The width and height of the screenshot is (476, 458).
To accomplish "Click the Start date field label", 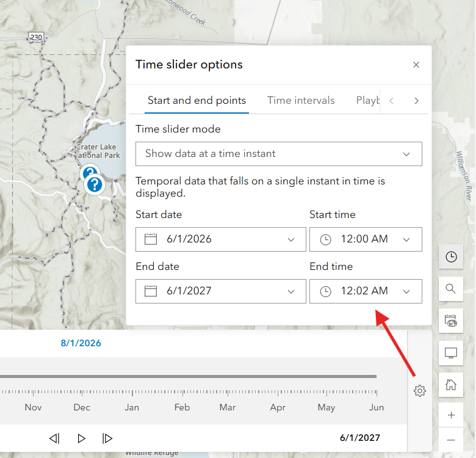I will coord(159,215).
